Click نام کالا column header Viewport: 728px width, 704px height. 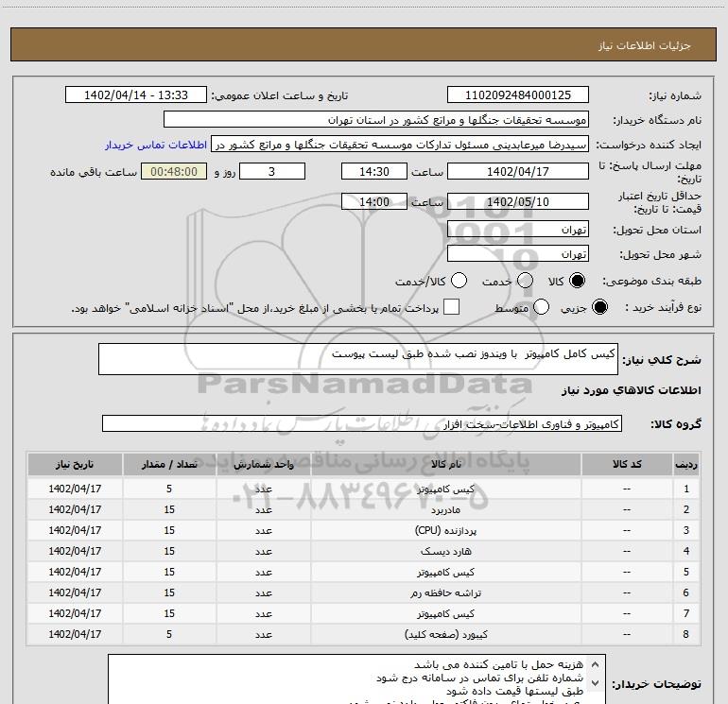445,465
